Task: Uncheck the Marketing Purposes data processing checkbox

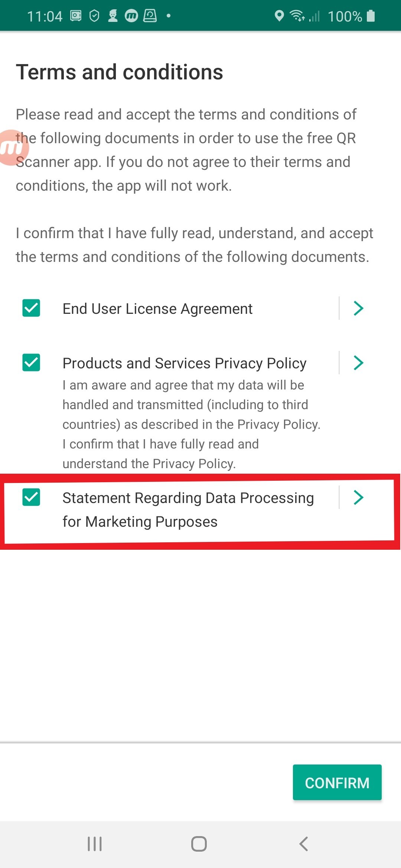Action: [x=31, y=497]
